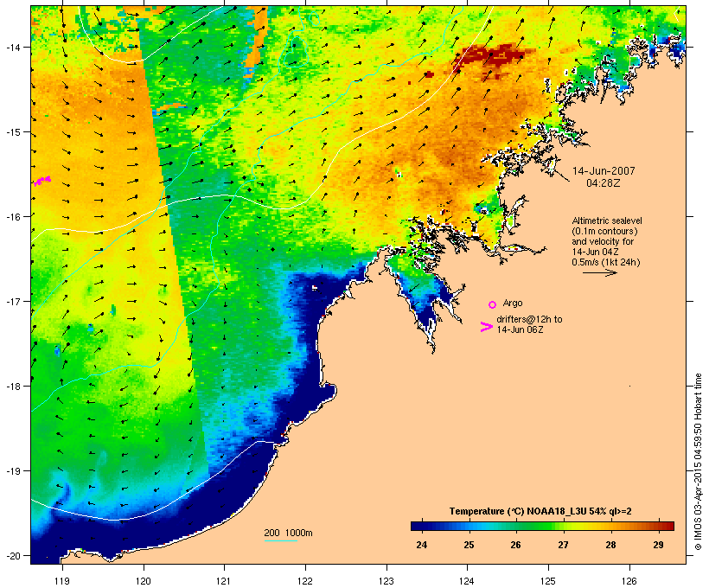Click the 26 value on the color scale
Image resolution: width=709 pixels, height=588 pixels.
(515, 545)
